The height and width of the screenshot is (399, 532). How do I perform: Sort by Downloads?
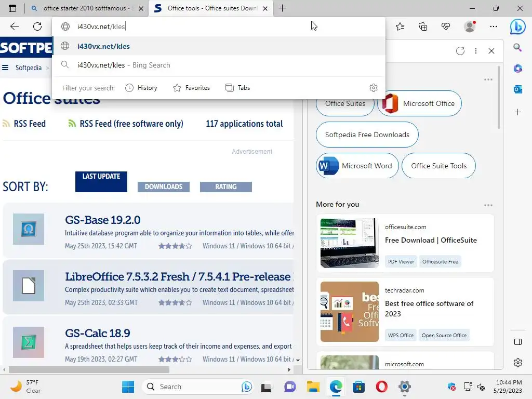click(164, 187)
